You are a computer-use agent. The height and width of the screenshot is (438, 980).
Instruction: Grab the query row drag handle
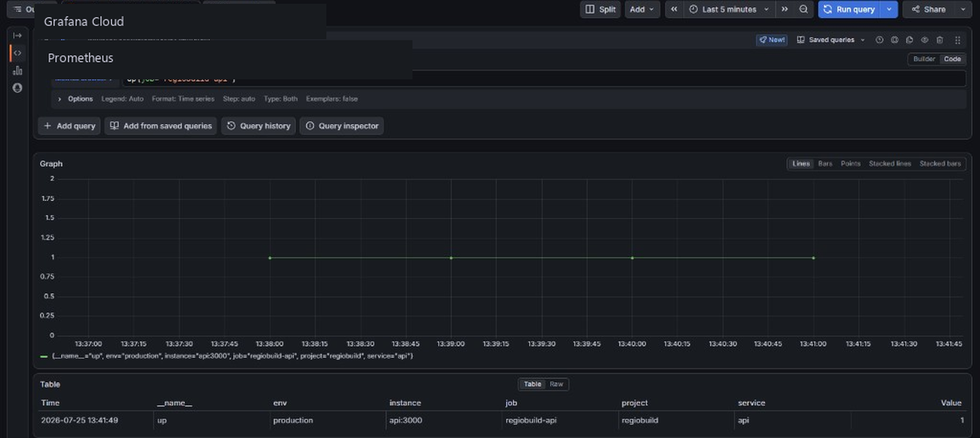(957, 39)
